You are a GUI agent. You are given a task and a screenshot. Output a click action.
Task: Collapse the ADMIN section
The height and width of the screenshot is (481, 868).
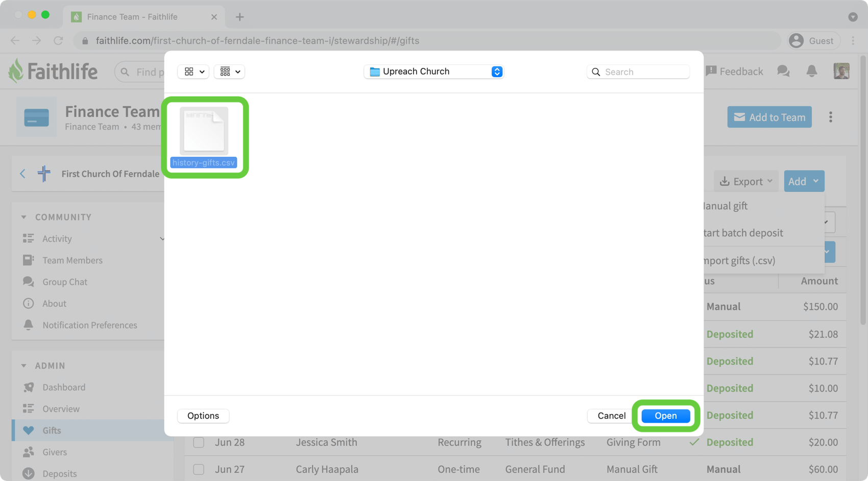click(x=24, y=366)
